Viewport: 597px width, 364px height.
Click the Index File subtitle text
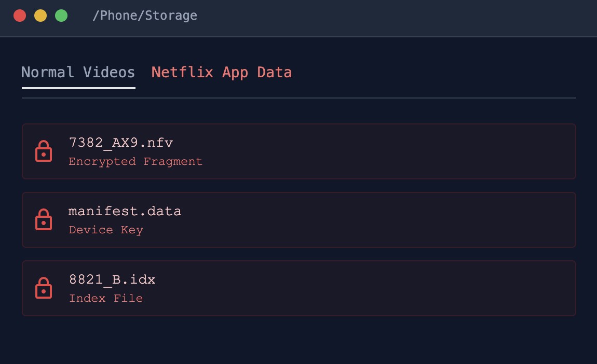[x=106, y=298]
